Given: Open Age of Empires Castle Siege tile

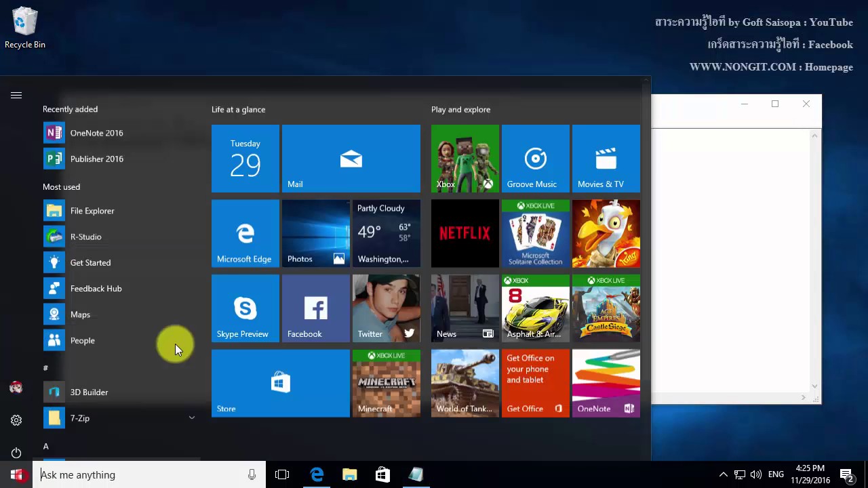Looking at the screenshot, I should 606,308.
